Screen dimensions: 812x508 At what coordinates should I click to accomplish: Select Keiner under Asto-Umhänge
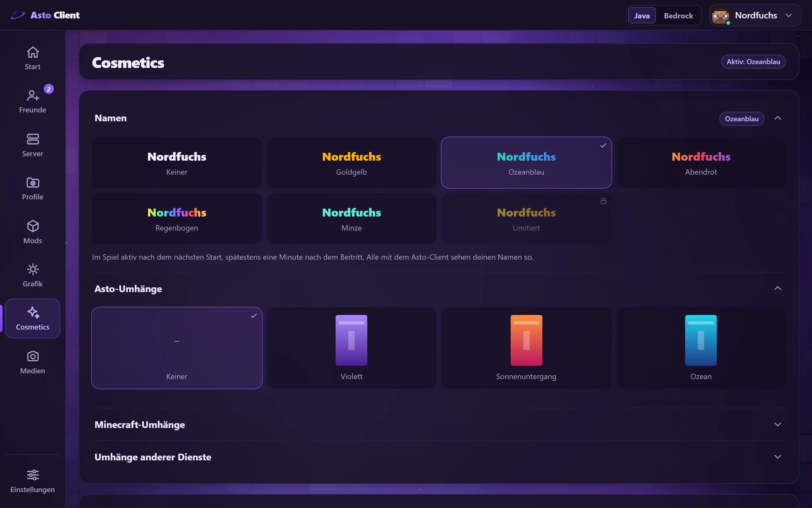[177, 348]
